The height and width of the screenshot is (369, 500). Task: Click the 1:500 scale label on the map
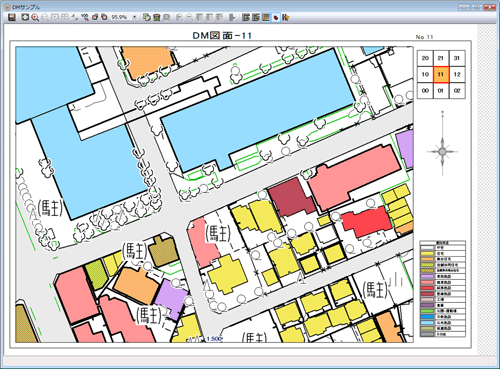214,339
